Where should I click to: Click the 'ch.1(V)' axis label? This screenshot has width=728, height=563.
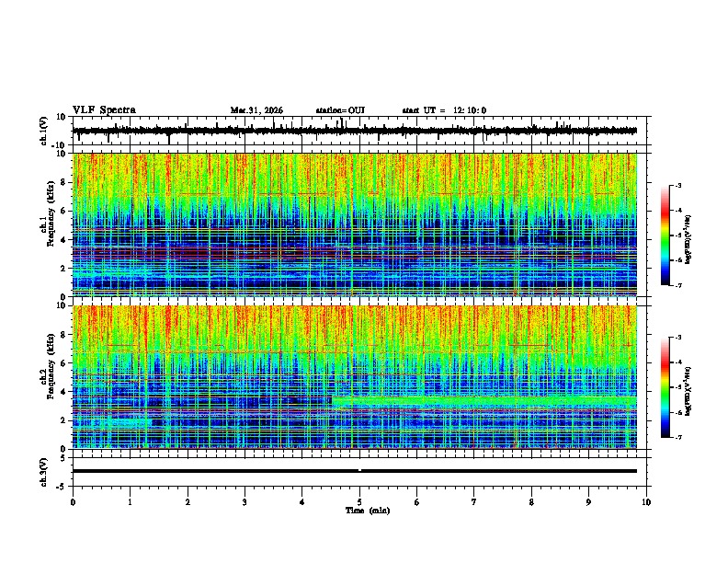click(44, 132)
